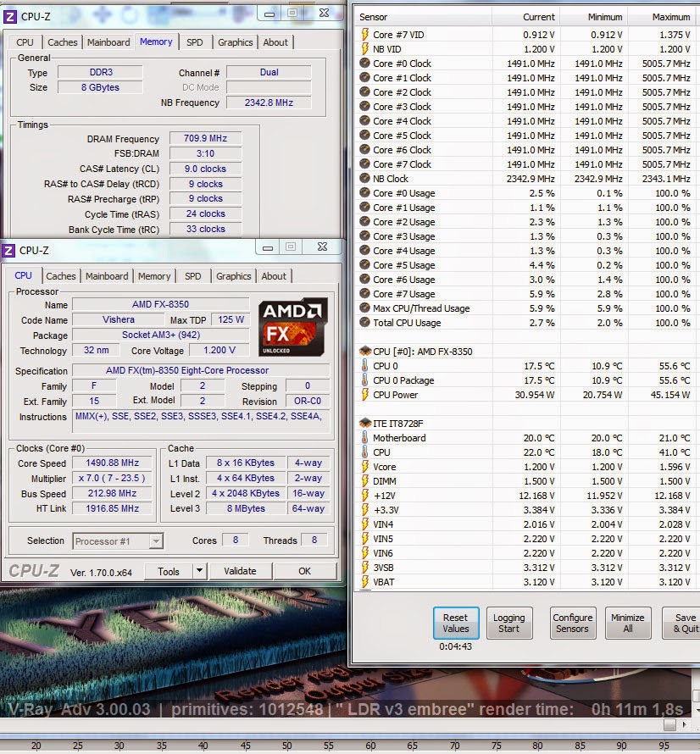Click the lightning icon beside Vcore
Viewport: 700px width, 754px height.
pyautogui.click(x=364, y=467)
